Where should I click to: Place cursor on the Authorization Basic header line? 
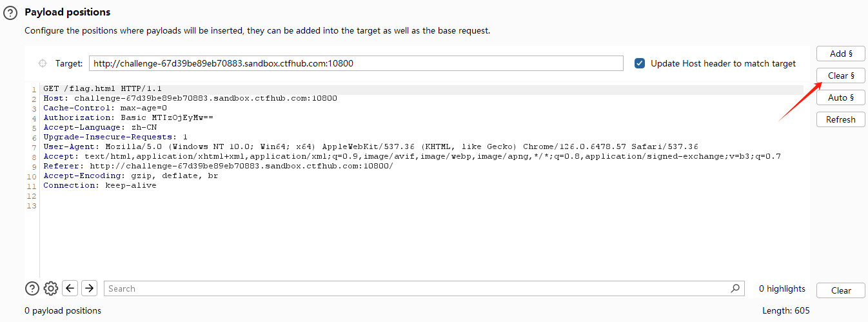click(128, 117)
